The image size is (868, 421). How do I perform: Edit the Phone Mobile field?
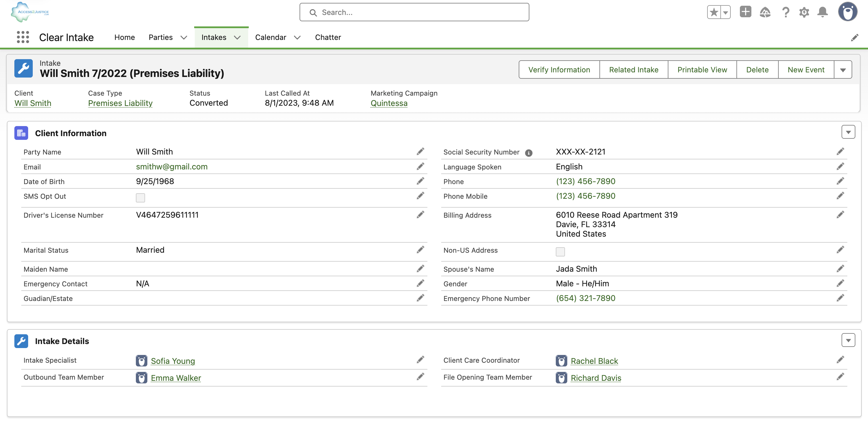[x=840, y=196]
